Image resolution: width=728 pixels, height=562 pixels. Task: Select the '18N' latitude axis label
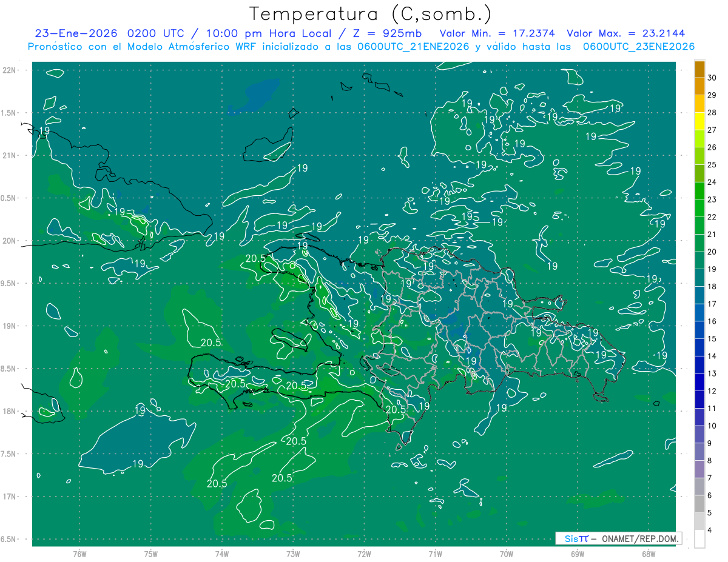coord(10,411)
